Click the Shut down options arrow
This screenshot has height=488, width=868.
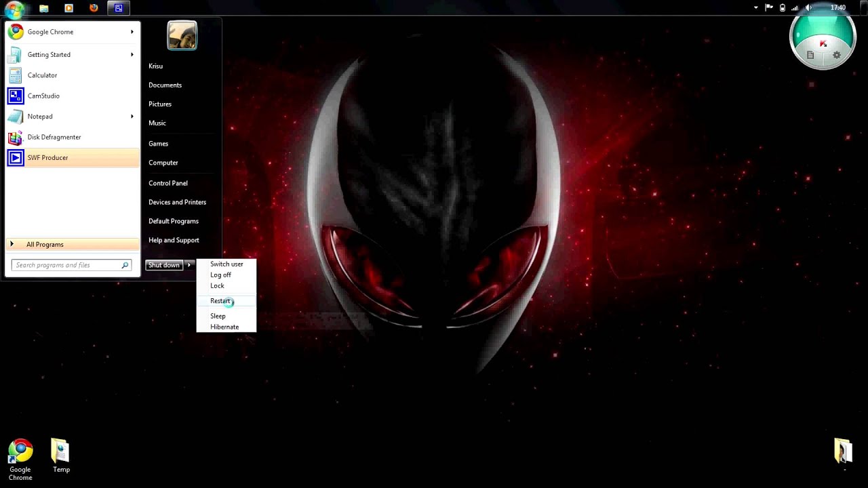189,265
